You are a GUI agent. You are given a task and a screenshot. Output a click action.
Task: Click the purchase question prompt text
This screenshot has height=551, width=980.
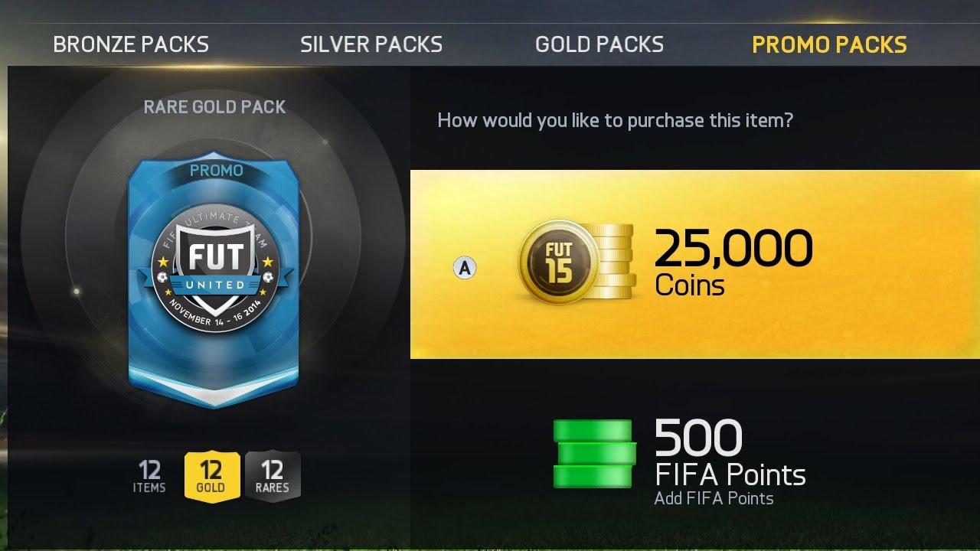(x=615, y=120)
